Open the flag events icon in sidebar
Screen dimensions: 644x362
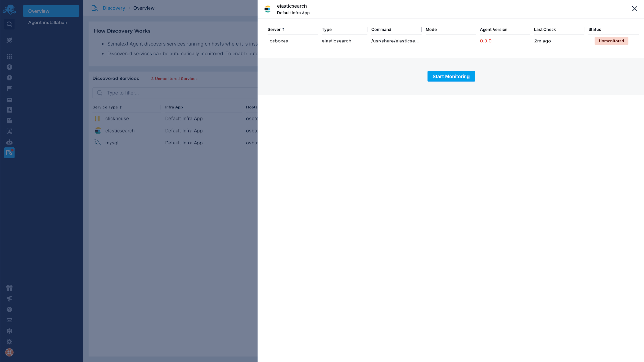point(9,88)
